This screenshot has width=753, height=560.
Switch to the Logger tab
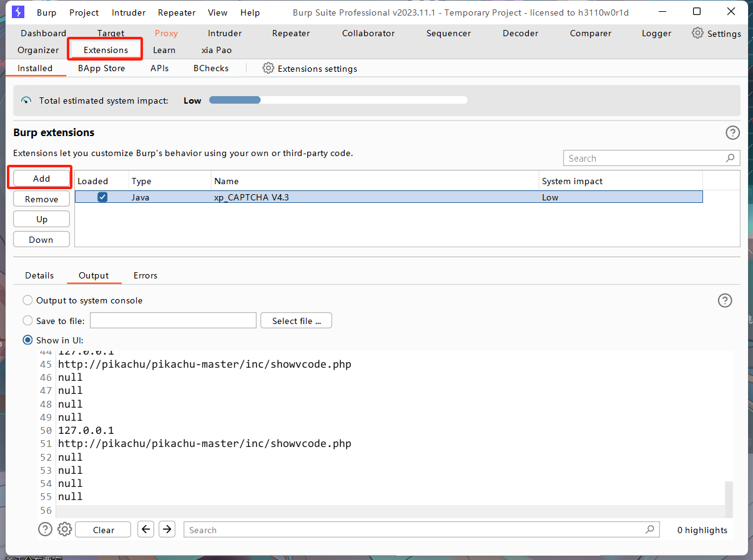click(x=657, y=33)
